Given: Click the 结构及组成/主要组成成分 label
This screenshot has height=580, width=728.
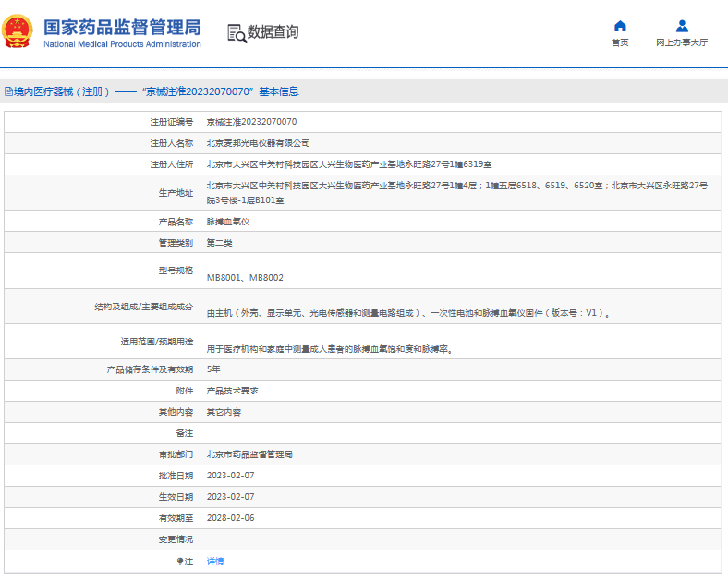Looking at the screenshot, I should 144,307.
